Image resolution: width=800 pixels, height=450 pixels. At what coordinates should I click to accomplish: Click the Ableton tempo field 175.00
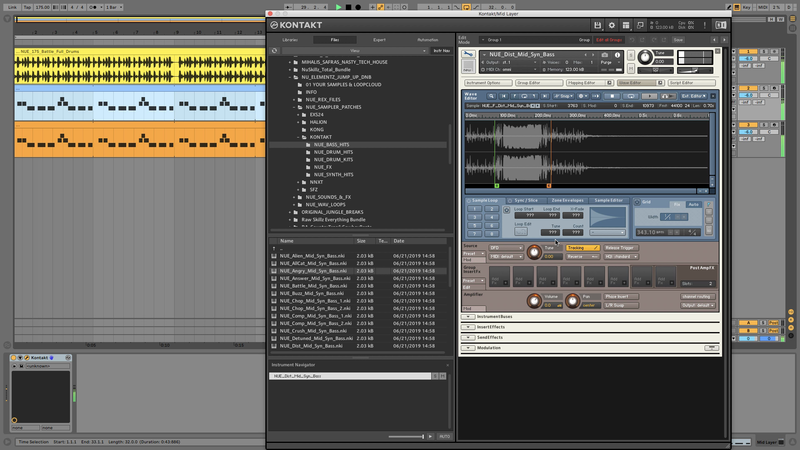[43, 7]
